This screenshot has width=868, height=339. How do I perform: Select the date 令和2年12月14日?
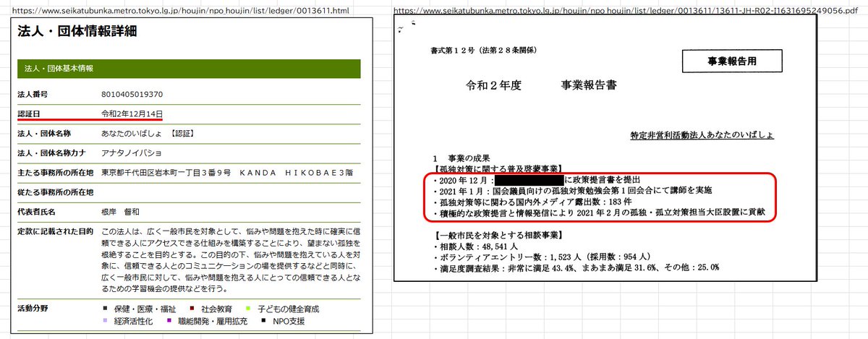tap(132, 114)
